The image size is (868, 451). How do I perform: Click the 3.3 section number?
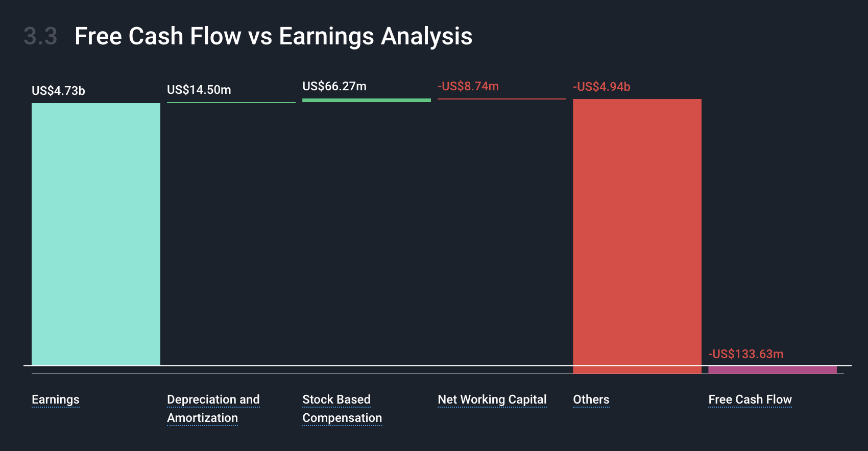40,36
